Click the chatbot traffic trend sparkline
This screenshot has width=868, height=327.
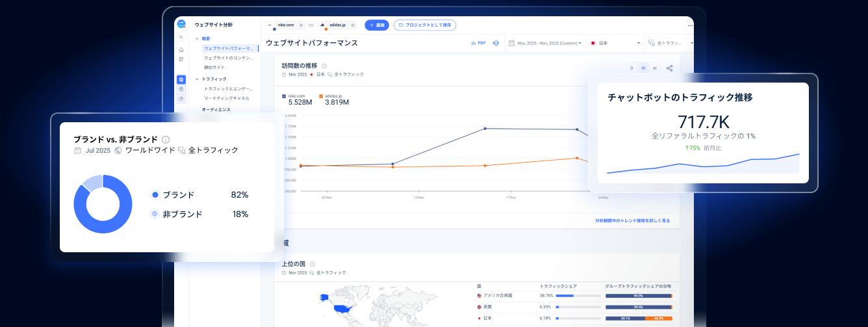[703, 164]
